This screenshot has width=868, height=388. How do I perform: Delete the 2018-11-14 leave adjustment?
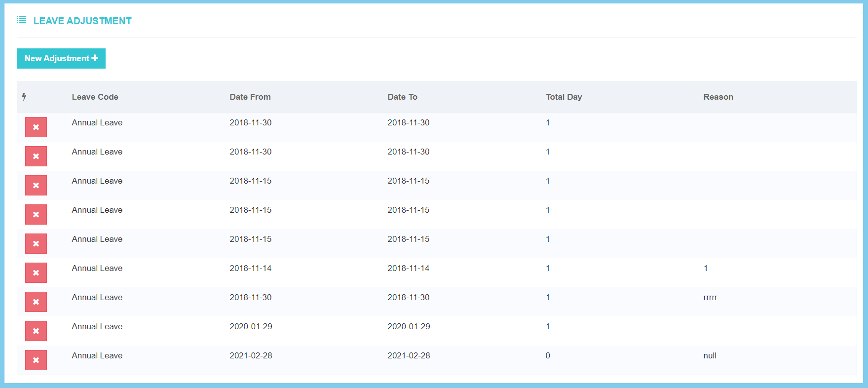pyautogui.click(x=36, y=272)
